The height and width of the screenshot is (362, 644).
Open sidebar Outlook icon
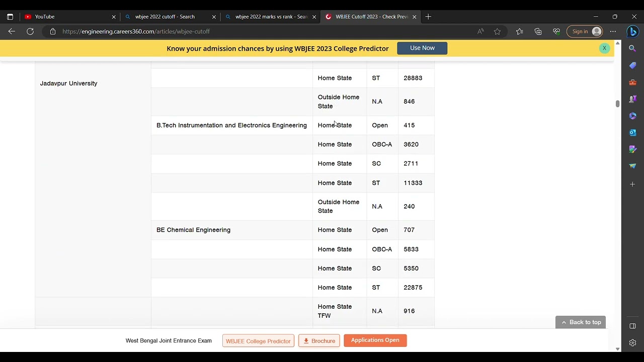click(x=633, y=132)
